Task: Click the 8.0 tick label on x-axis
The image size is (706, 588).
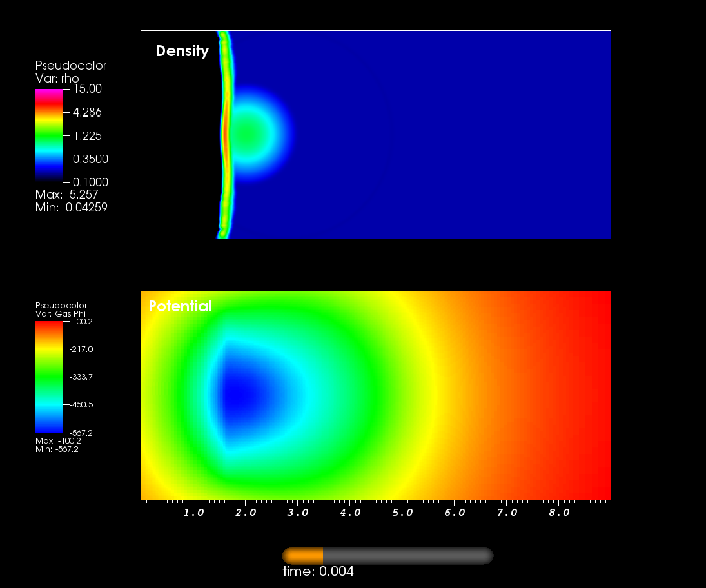Action: point(559,513)
